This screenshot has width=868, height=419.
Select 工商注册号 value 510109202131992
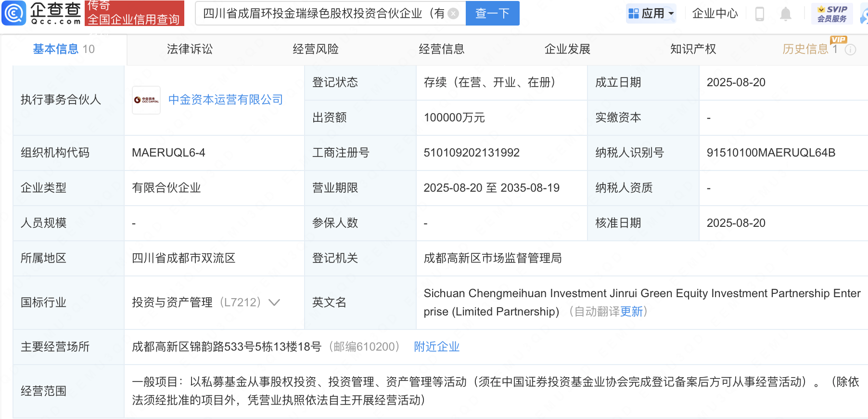pyautogui.click(x=472, y=153)
